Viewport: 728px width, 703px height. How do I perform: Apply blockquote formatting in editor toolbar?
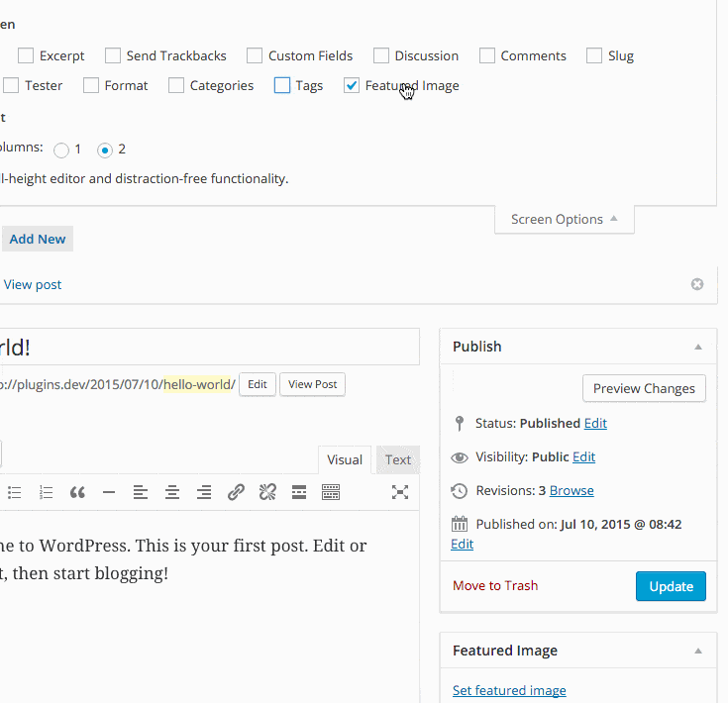tap(77, 492)
